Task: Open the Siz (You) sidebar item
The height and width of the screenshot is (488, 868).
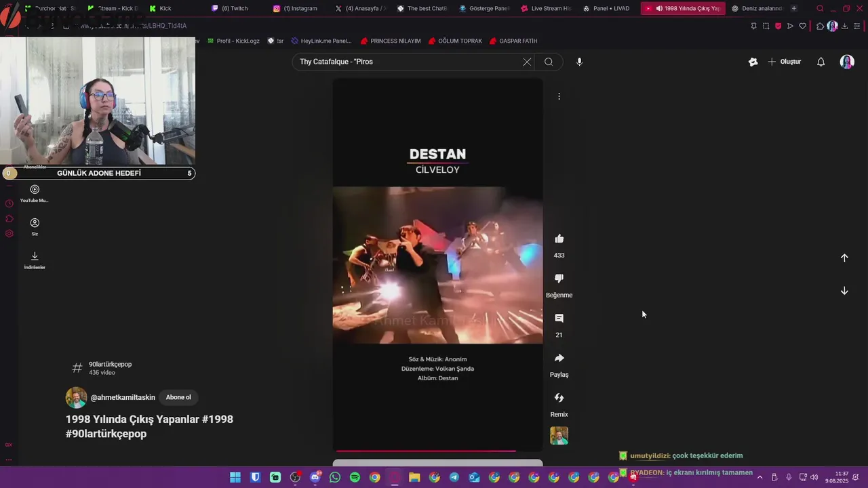Action: (x=35, y=226)
